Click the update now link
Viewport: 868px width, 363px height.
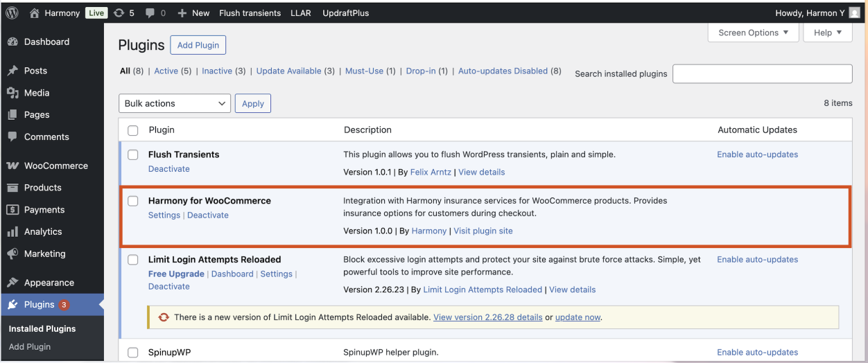click(x=578, y=317)
